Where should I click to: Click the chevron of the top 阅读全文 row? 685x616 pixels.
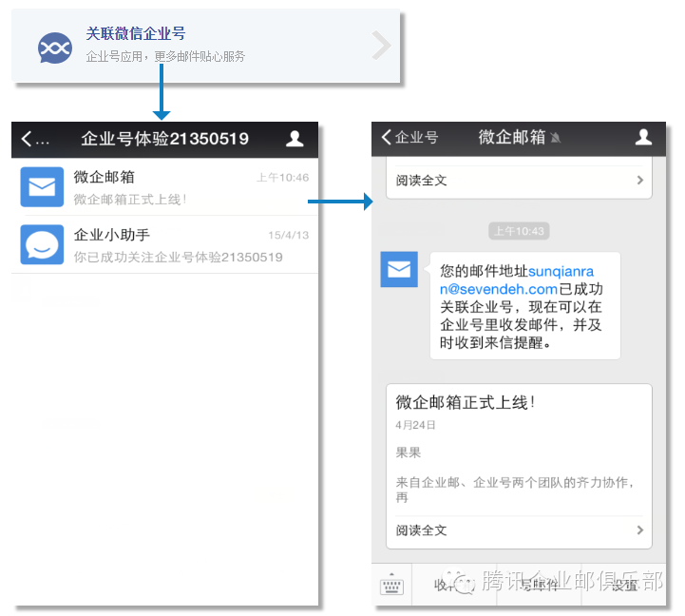[x=640, y=180]
